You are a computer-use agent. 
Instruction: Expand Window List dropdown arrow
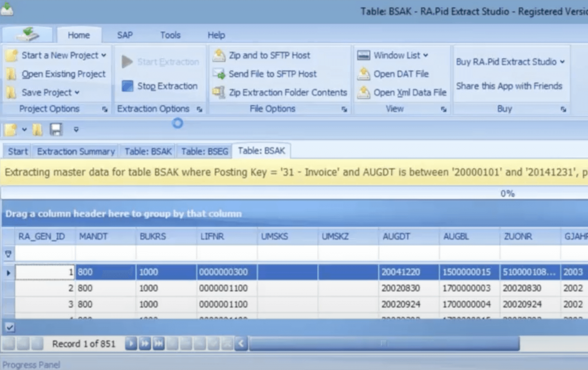coord(425,55)
